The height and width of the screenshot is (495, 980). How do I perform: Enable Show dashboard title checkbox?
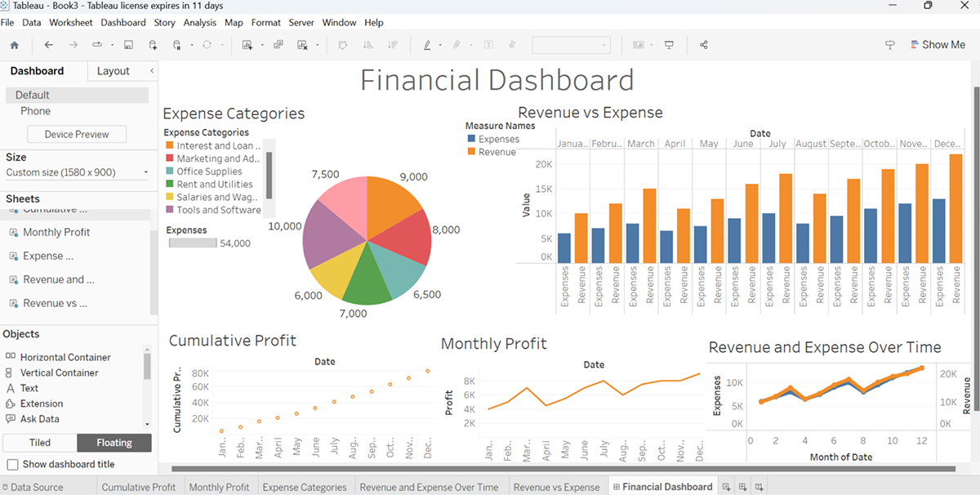(12, 465)
